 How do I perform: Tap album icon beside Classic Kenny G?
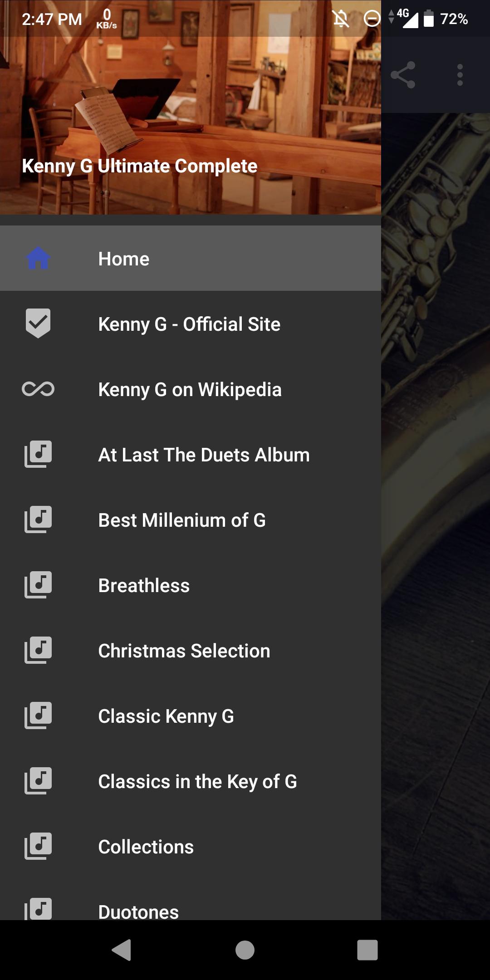point(38,715)
